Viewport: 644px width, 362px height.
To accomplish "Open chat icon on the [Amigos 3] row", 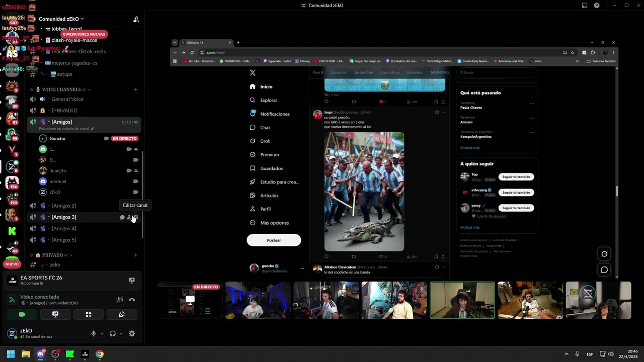I will [x=122, y=217].
